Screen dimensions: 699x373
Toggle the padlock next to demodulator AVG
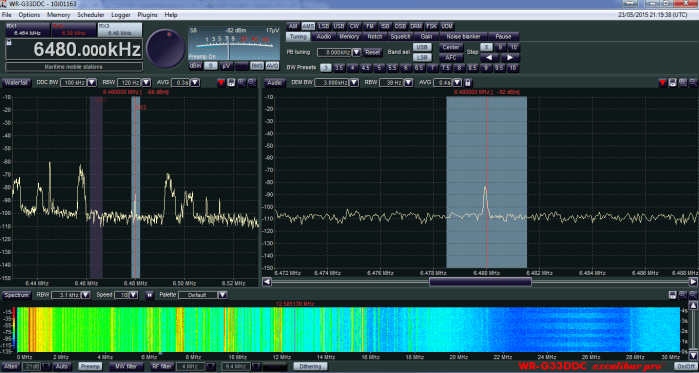point(468,83)
